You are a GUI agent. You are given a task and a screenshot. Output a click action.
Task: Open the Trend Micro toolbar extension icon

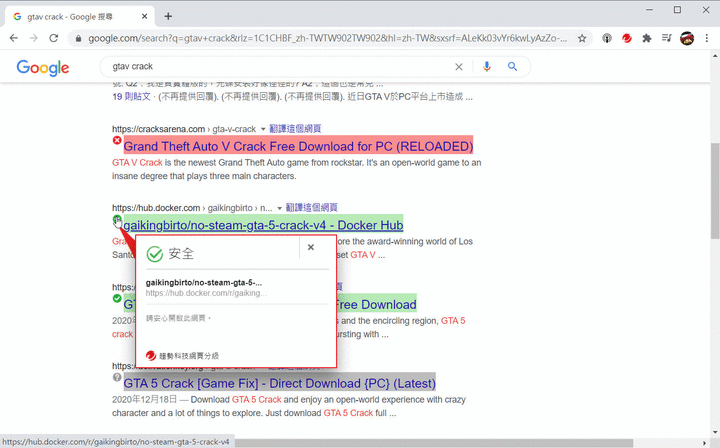[x=627, y=38]
